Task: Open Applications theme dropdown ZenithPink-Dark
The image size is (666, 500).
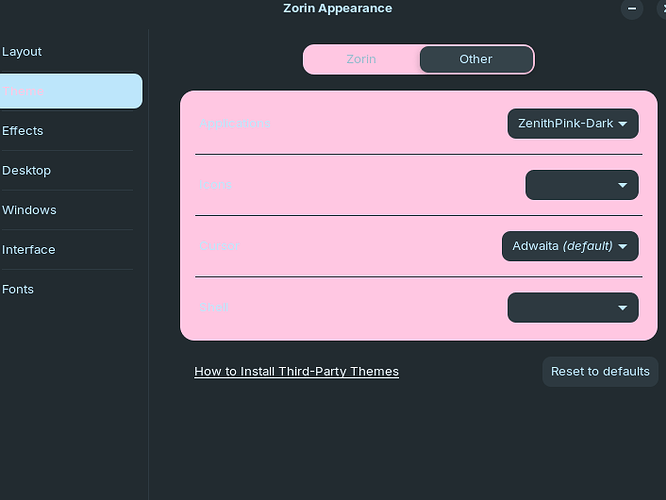Action: (x=573, y=124)
